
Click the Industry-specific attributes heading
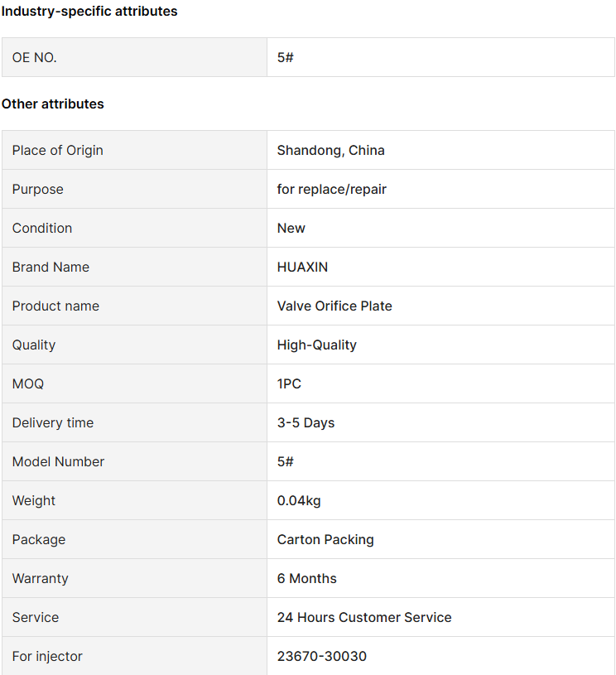click(x=89, y=12)
